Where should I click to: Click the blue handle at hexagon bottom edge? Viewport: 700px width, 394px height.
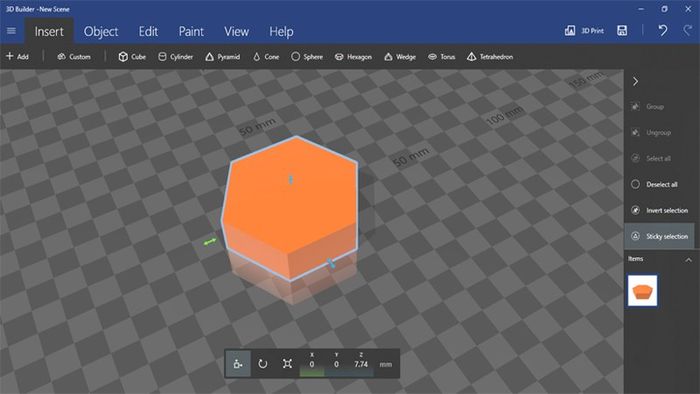(330, 263)
